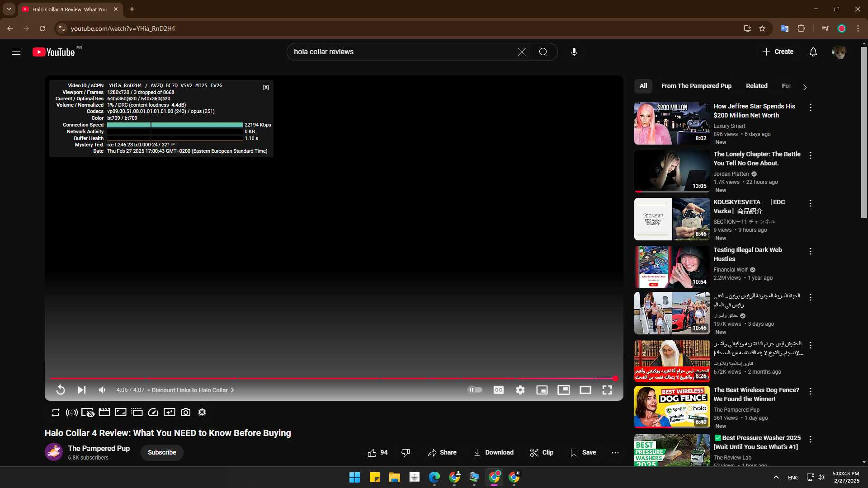Close stats for nerds panel
Image resolution: width=868 pixels, height=488 pixels.
pos(266,87)
